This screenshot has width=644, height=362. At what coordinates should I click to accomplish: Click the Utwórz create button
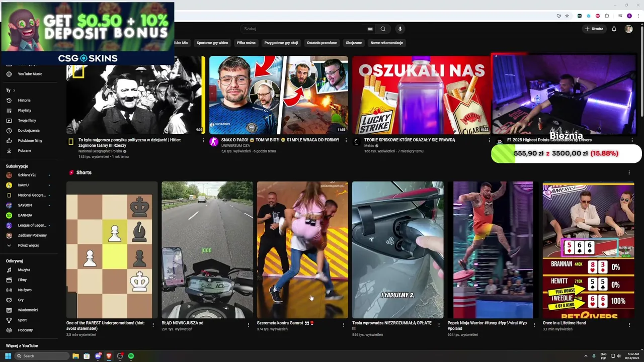(x=594, y=29)
